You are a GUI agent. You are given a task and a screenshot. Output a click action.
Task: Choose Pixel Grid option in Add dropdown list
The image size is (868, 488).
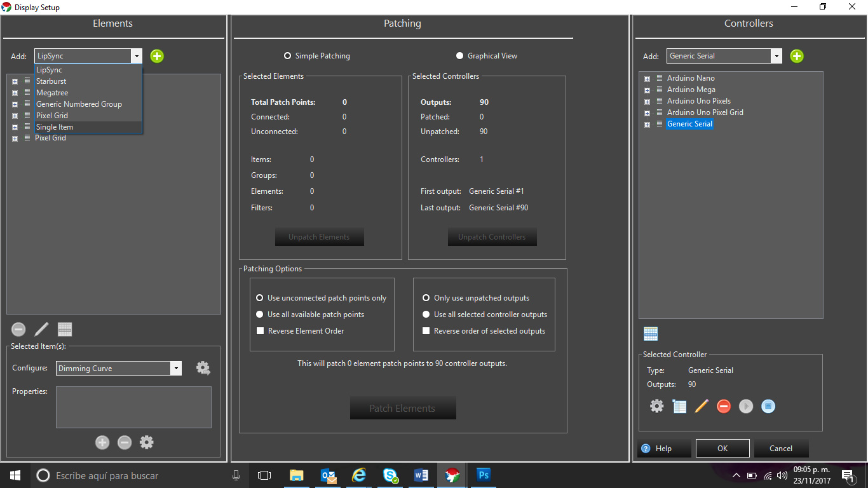(x=88, y=116)
